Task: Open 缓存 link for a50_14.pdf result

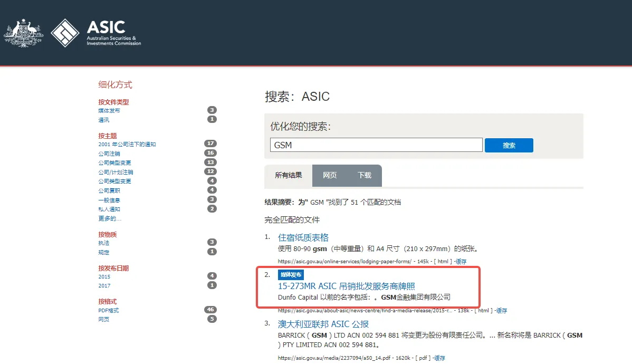Action: pos(440,358)
